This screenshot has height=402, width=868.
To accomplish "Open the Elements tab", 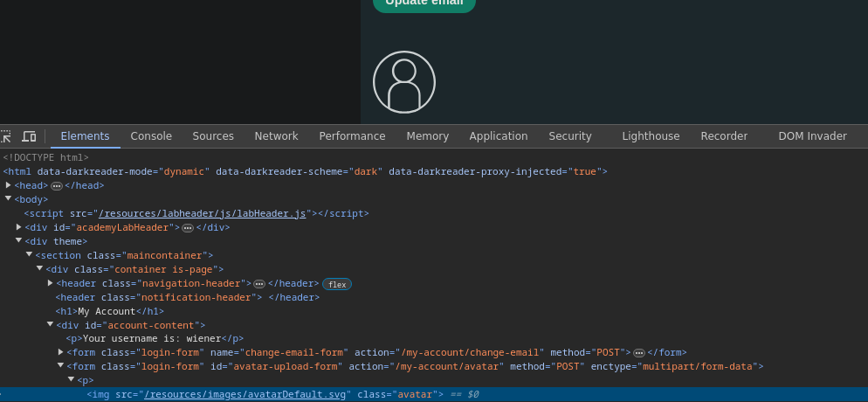I will (86, 136).
